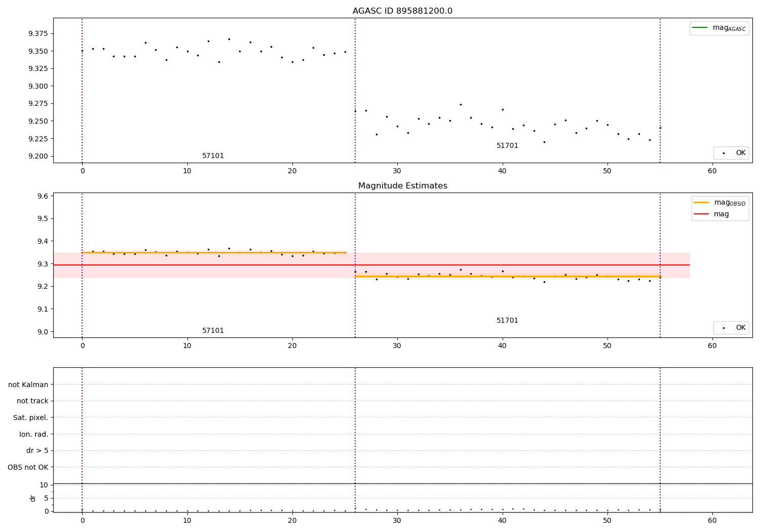
Task: Click the 9.225 y-axis tick label
Action: point(39,139)
